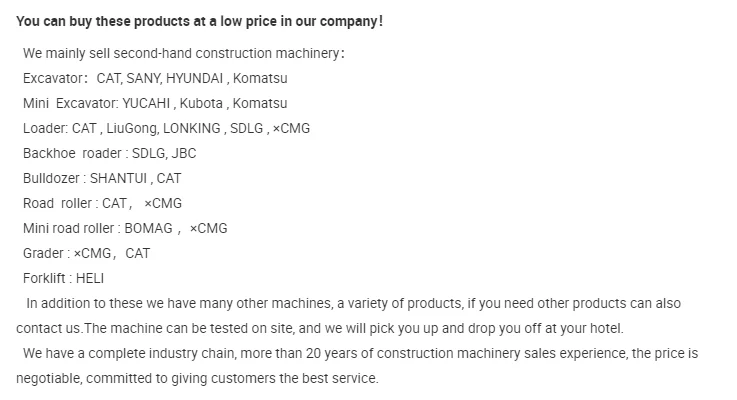The width and height of the screenshot is (737, 400).
Task: Click the word Komatsu in Excavator line
Action: tap(260, 78)
